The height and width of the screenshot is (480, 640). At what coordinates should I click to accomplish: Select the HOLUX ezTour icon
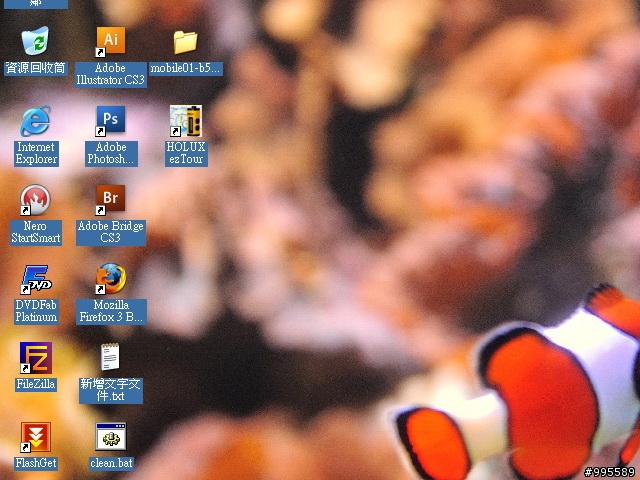point(186,120)
